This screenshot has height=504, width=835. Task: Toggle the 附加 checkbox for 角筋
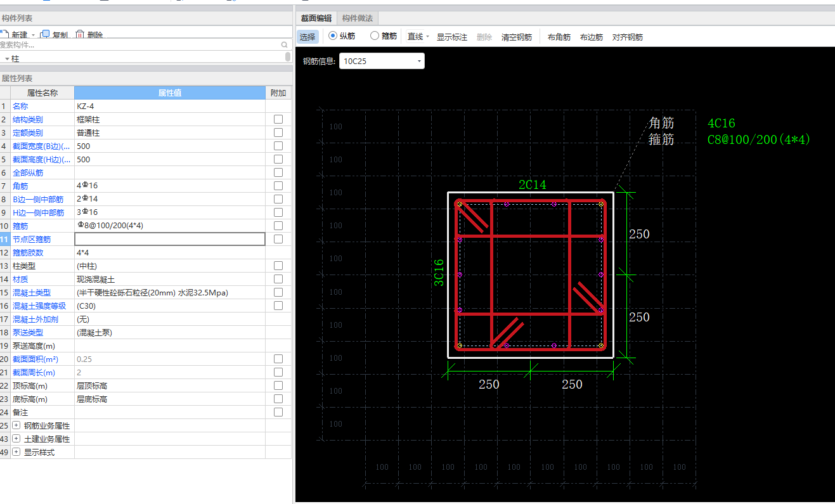[278, 186]
